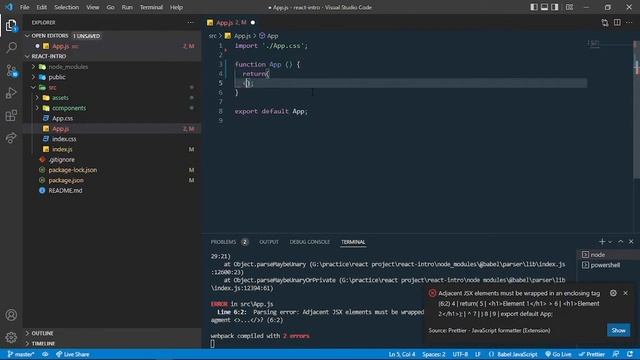Open the Accounts menu icon
The width and height of the screenshot is (640, 360).
tap(11, 315)
